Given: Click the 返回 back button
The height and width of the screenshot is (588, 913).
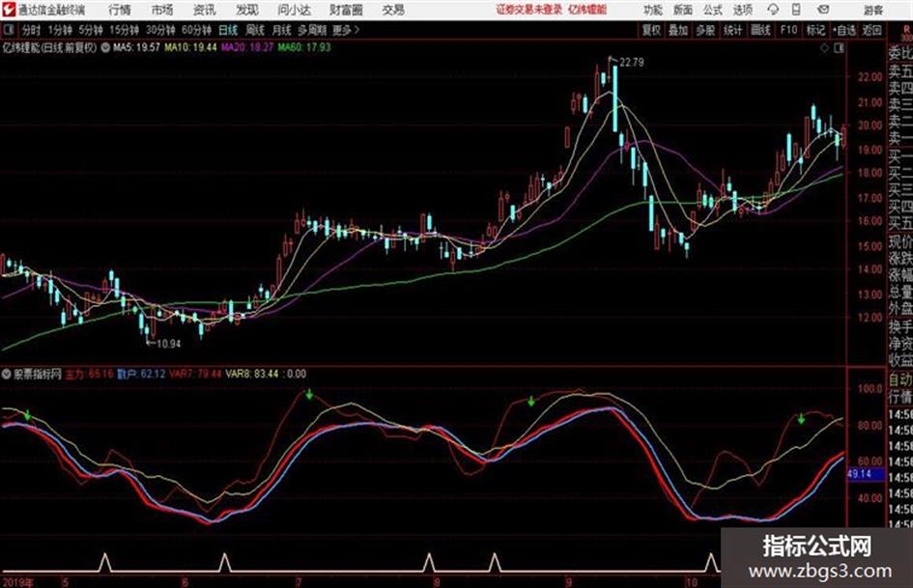Looking at the screenshot, I should pos(871,30).
